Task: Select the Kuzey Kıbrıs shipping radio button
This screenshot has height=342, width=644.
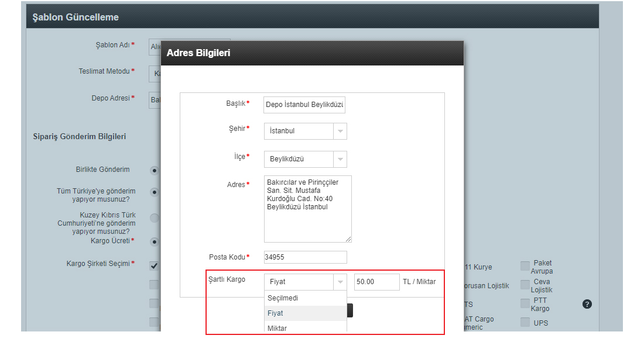Action: click(x=155, y=218)
